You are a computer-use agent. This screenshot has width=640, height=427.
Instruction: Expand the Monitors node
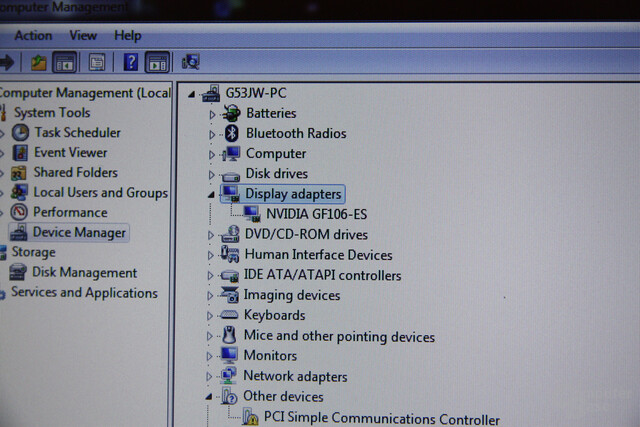pos(209,356)
